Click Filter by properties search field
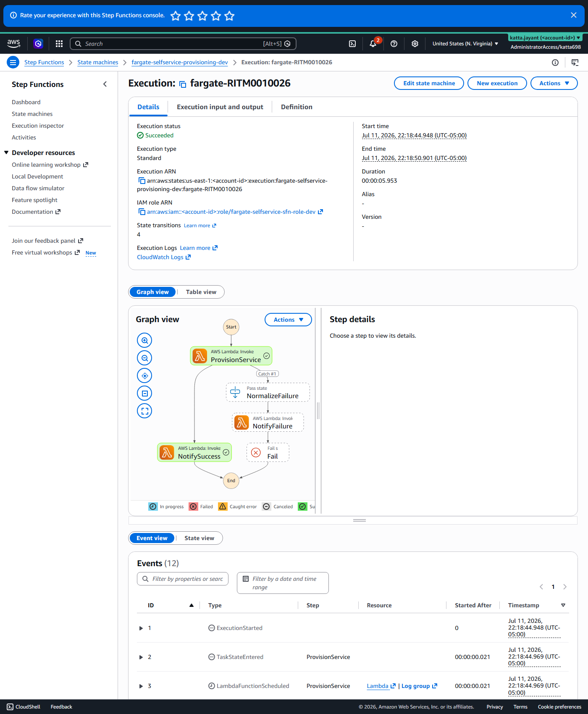 (x=183, y=579)
